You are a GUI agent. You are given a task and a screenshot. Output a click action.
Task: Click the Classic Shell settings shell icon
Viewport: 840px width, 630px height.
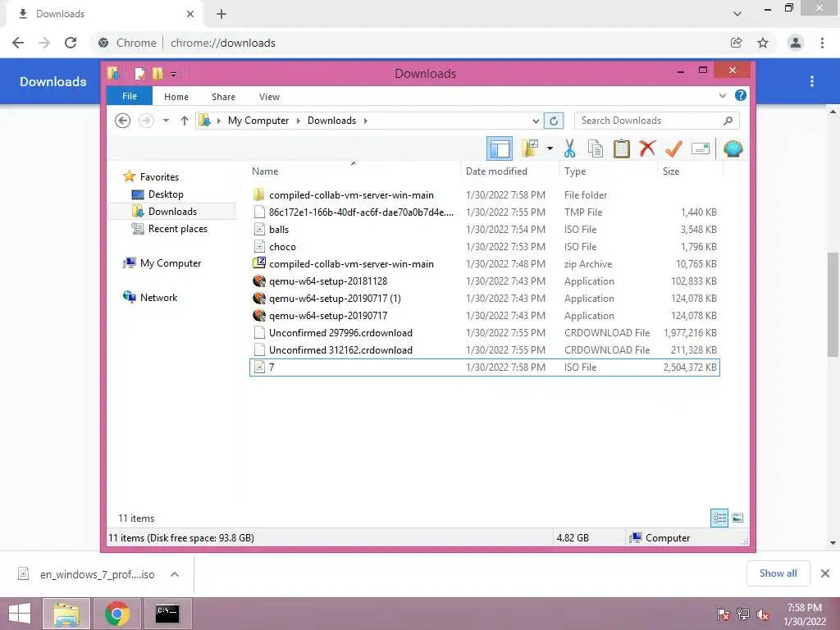pos(733,148)
